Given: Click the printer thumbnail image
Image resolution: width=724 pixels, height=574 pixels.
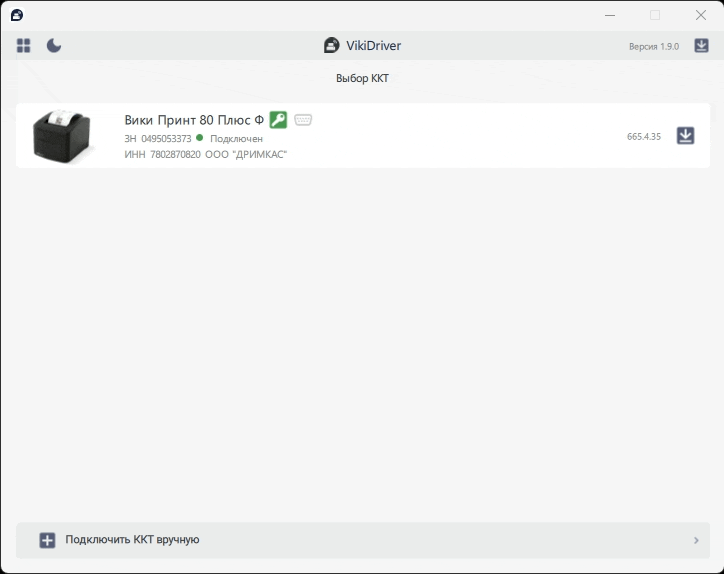Looking at the screenshot, I should [62, 135].
